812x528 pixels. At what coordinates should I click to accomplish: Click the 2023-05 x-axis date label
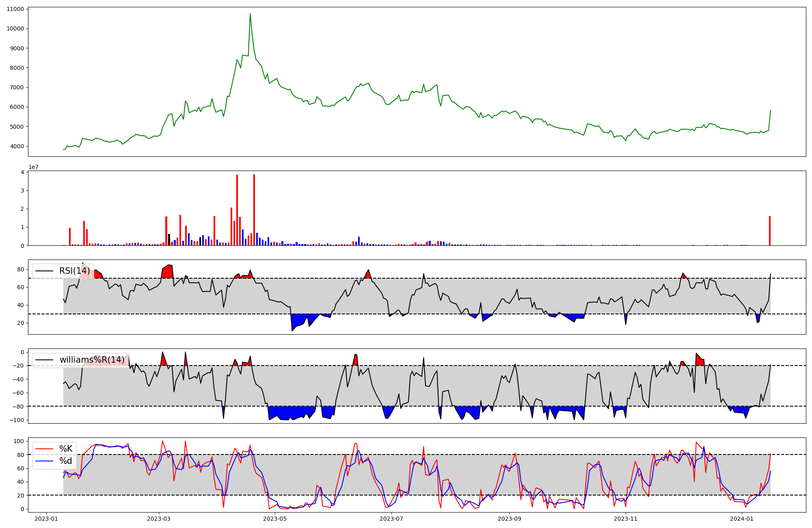(x=275, y=519)
